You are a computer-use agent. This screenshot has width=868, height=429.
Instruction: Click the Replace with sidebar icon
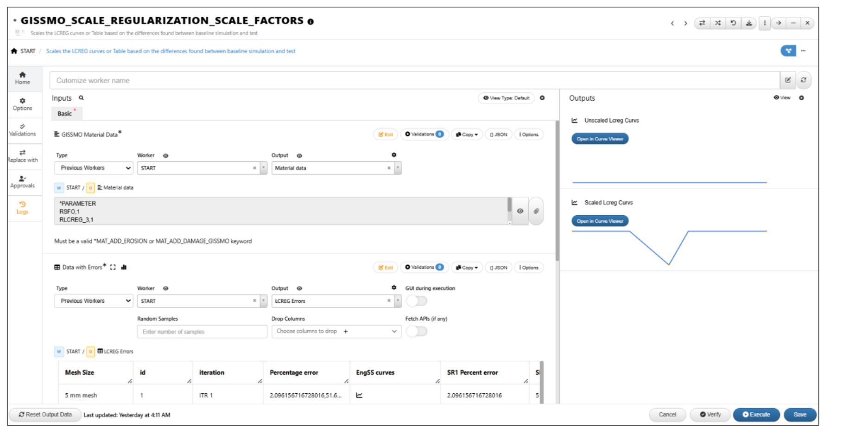[x=22, y=156]
